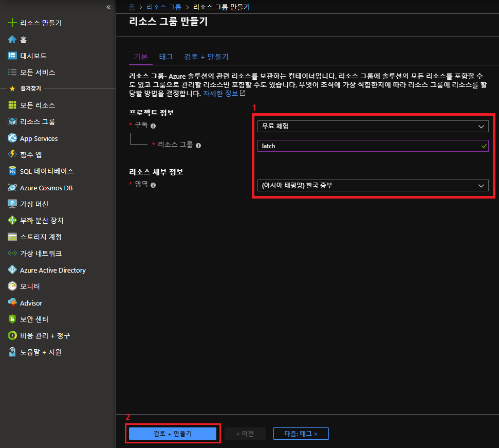Click the 도움말 + 지원 sidebar label
Viewport: 499px width, 448px height.
(41, 352)
